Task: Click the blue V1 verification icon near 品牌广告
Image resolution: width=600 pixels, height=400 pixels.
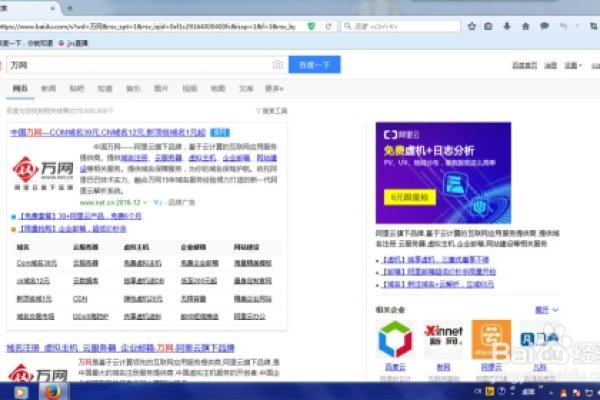Action: 158,202
